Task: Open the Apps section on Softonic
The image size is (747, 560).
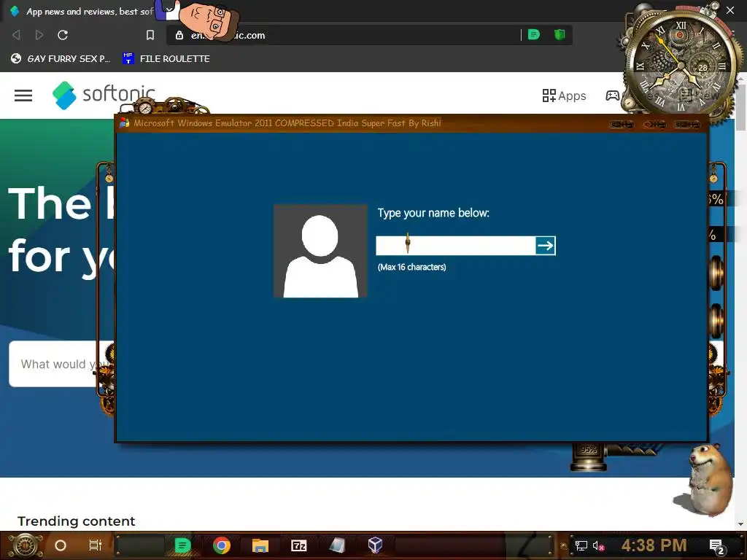Action: tap(564, 96)
